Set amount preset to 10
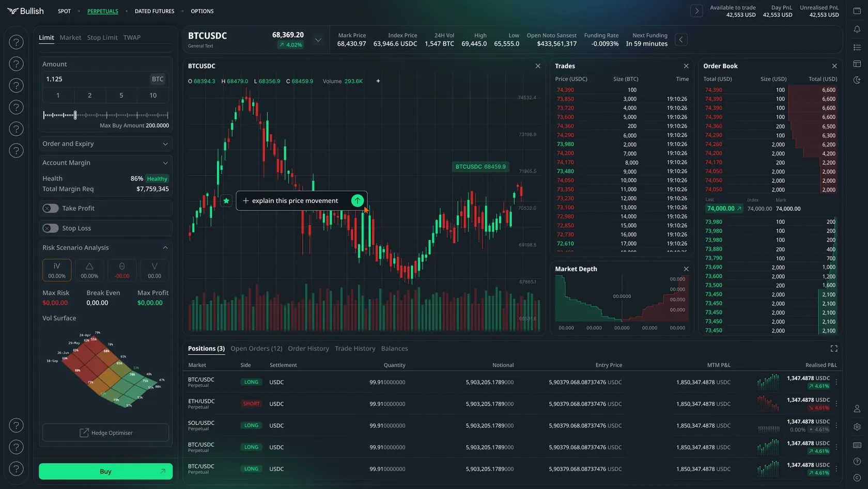This screenshot has width=868, height=489. (x=153, y=96)
